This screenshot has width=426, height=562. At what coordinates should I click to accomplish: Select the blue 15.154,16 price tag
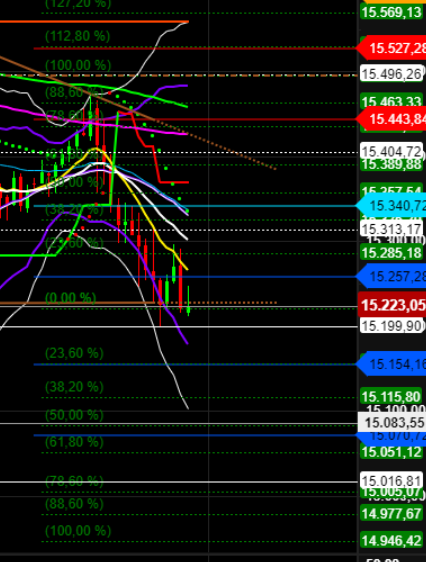pos(391,364)
